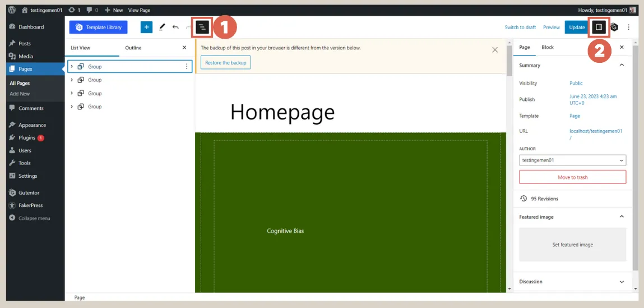Expand the third Group block

tap(72, 93)
